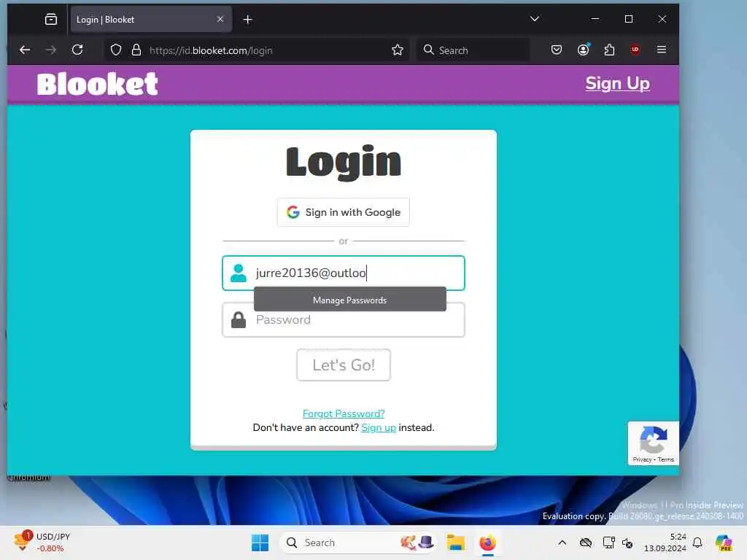The width and height of the screenshot is (747, 560).
Task: Click the forward navigation arrow
Action: [51, 50]
